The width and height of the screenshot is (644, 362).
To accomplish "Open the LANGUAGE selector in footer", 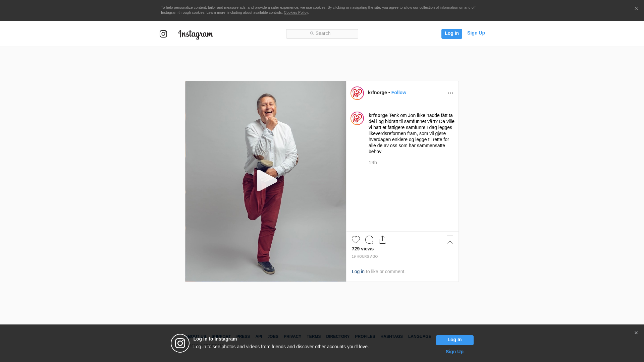I will (420, 337).
